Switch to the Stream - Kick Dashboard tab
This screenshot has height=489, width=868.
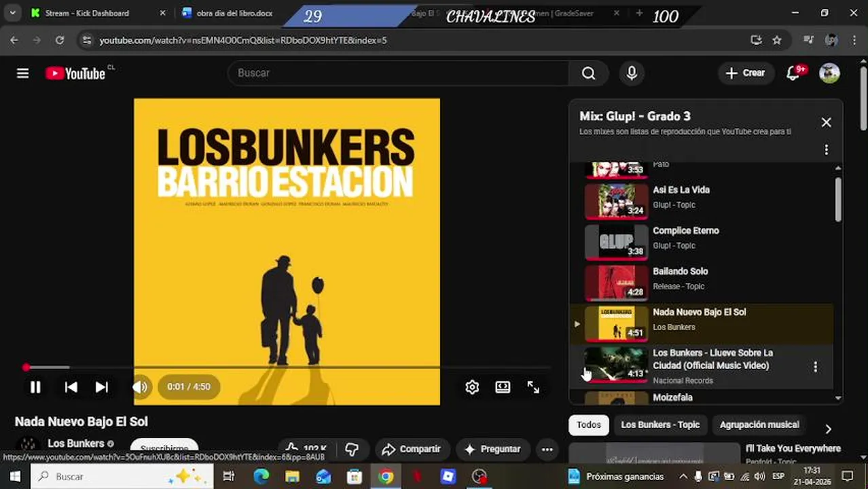tap(87, 13)
